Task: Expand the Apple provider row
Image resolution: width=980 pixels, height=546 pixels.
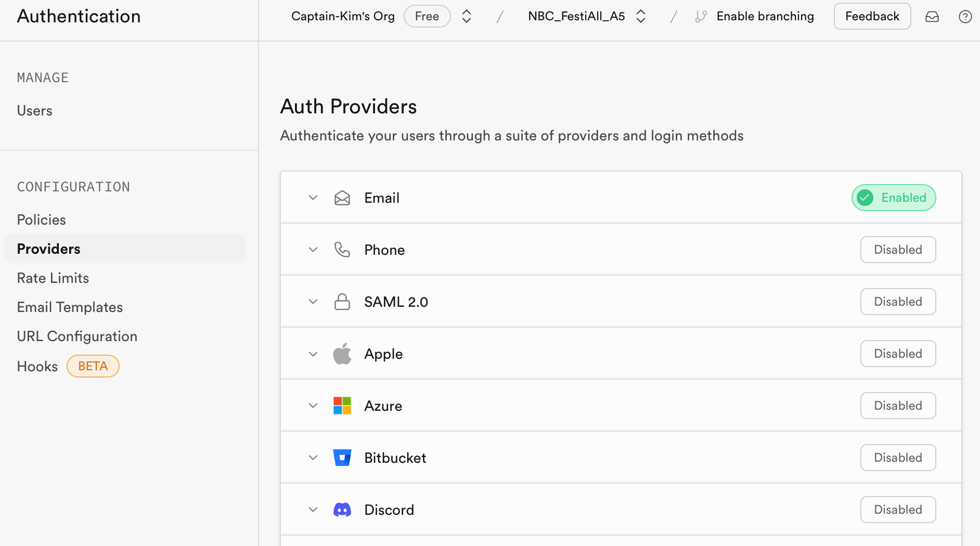Action: coord(313,354)
